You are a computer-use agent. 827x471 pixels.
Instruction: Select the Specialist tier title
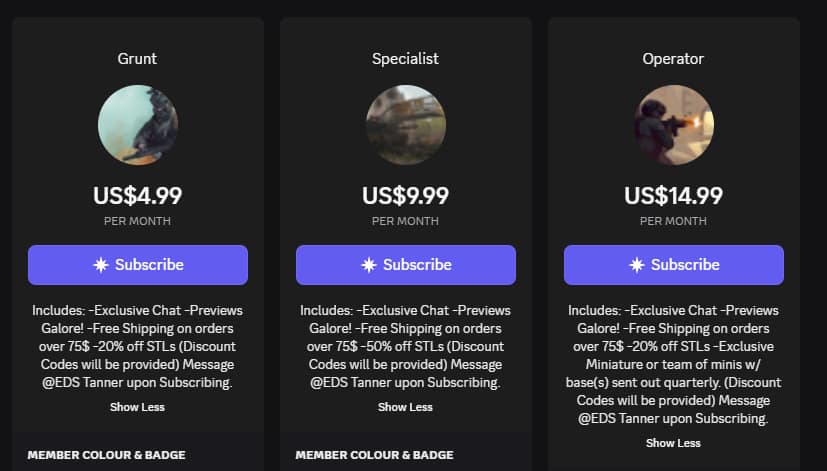pyautogui.click(x=405, y=59)
